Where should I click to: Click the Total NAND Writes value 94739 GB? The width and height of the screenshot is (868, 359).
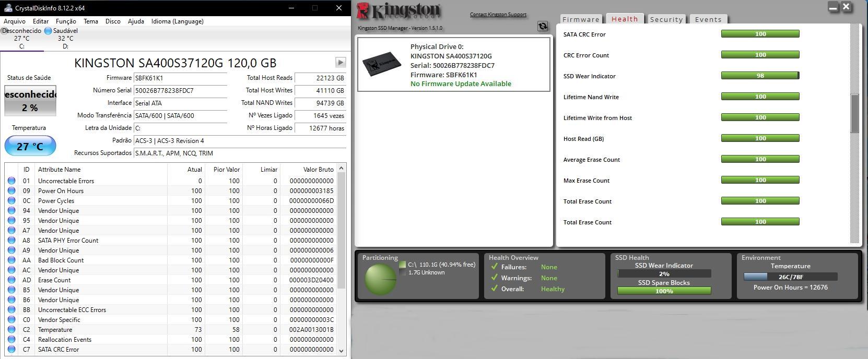(x=320, y=103)
